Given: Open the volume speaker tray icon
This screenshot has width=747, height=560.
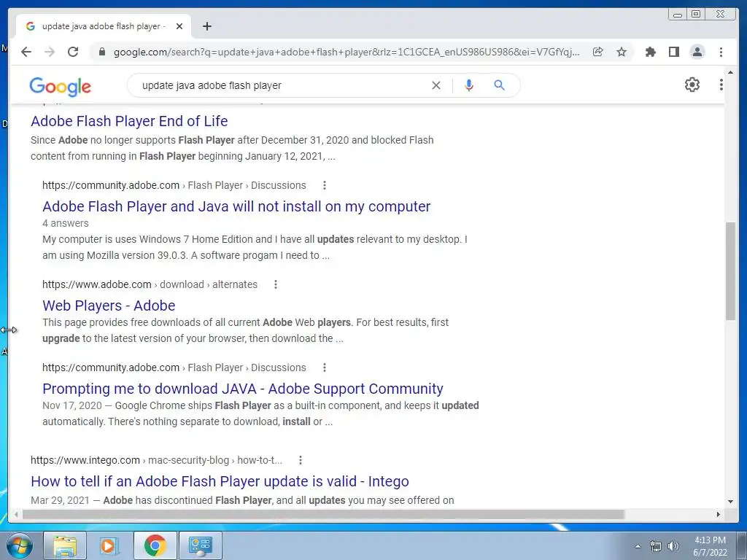Looking at the screenshot, I should click(673, 546).
